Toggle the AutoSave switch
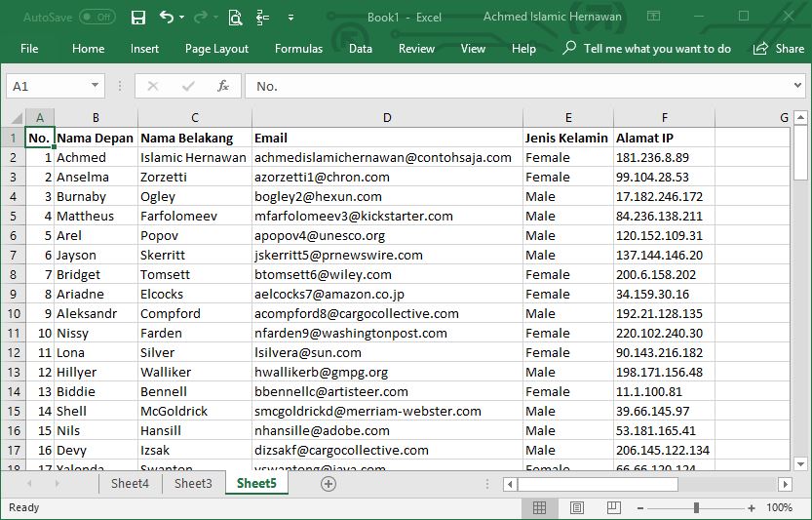 click(x=97, y=18)
